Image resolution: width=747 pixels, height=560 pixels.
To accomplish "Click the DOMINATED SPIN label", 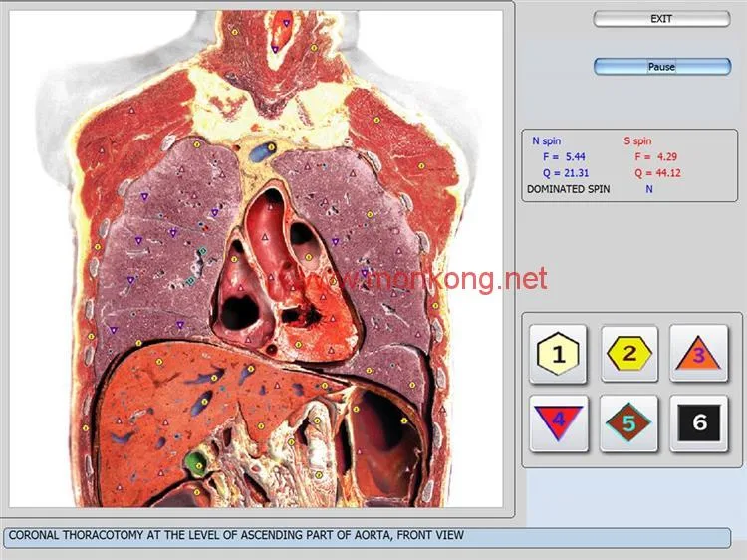I will pos(569,189).
